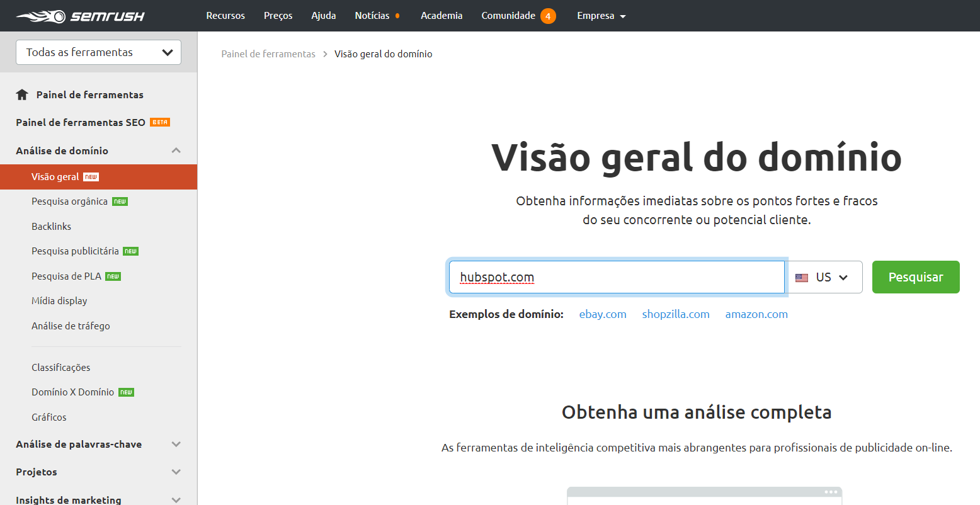Image resolution: width=980 pixels, height=505 pixels.
Task: Click the Visão geral do domínio breadcrumb
Action: point(384,54)
